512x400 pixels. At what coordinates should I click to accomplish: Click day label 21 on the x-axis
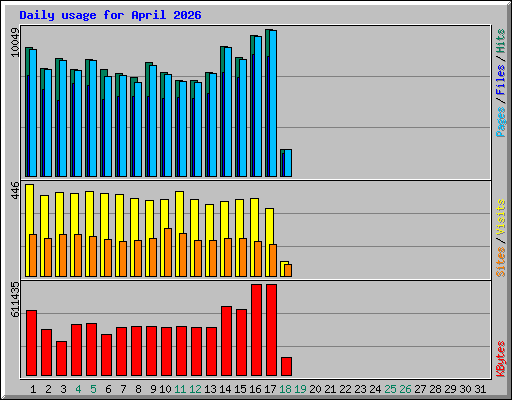pos(330,389)
